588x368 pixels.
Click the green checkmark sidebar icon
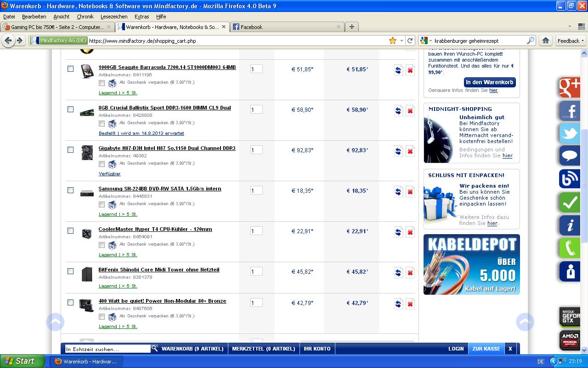[x=570, y=202]
